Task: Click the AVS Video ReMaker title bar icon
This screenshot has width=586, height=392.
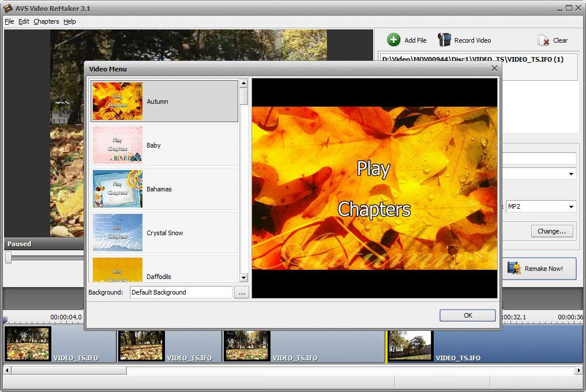Action: 8,8
